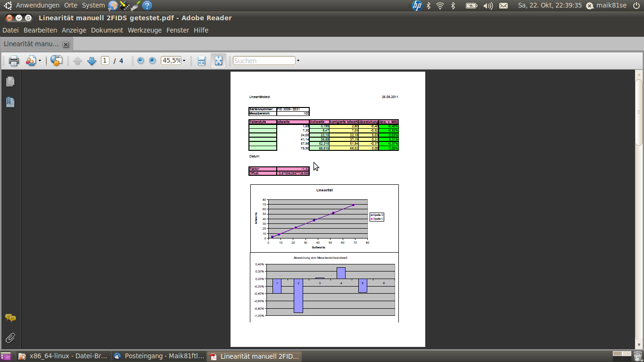644x362 pixels.
Task: Click the zoom in plus button
Action: click(152, 61)
